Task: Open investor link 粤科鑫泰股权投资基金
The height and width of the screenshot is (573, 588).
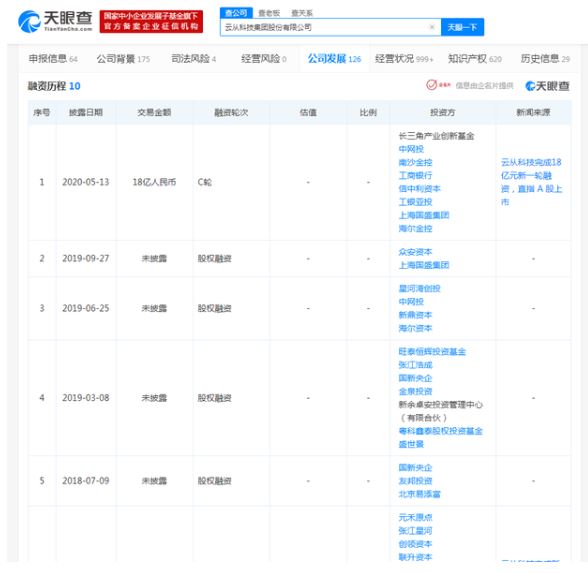Action: (x=440, y=431)
